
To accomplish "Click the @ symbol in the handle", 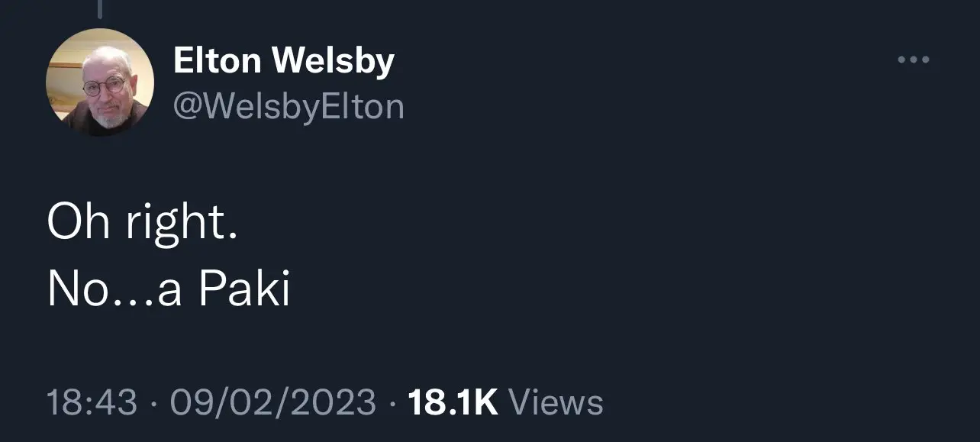I will [187, 106].
